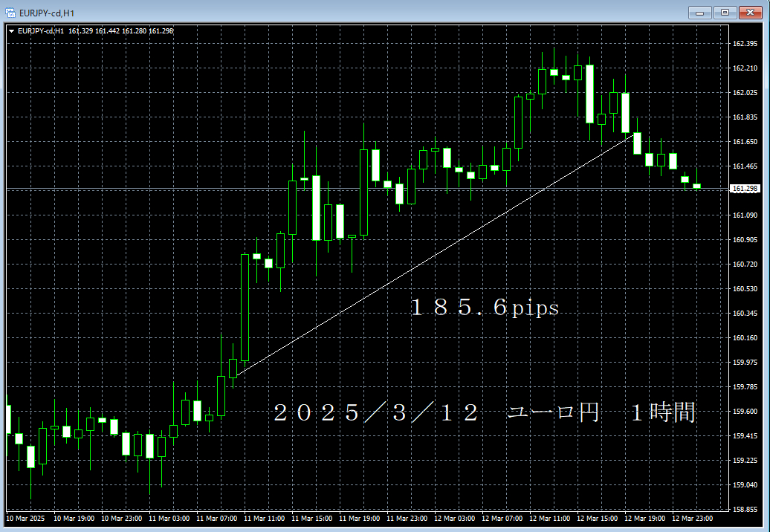The image size is (770, 532).
Task: Click the 162.395 price scale label
Action: pyautogui.click(x=745, y=44)
